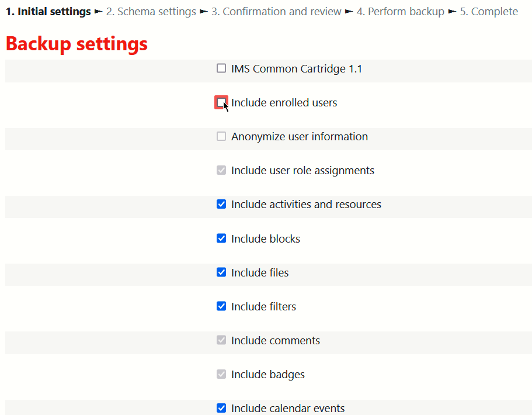Click the 'Include enrolled users' label text
This screenshot has height=415, width=532.
pyautogui.click(x=284, y=103)
